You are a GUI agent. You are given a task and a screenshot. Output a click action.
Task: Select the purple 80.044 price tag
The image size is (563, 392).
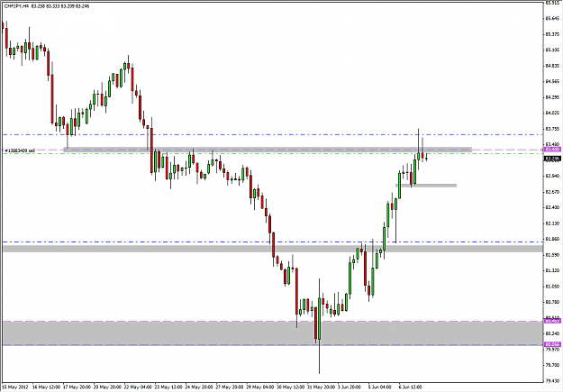(x=552, y=344)
